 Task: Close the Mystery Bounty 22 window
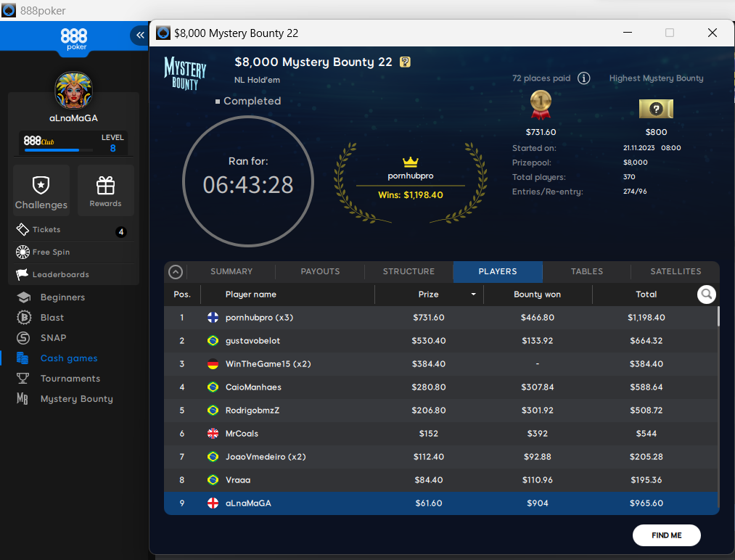click(712, 33)
